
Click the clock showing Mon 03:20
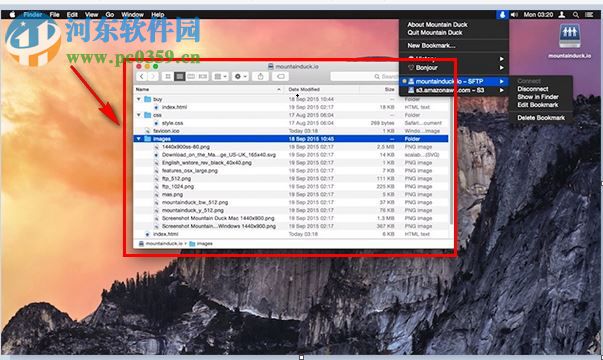[x=538, y=15]
